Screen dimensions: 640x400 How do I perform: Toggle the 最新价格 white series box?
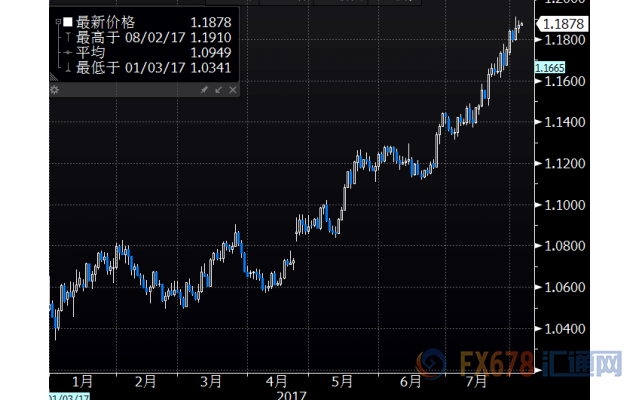[x=66, y=20]
